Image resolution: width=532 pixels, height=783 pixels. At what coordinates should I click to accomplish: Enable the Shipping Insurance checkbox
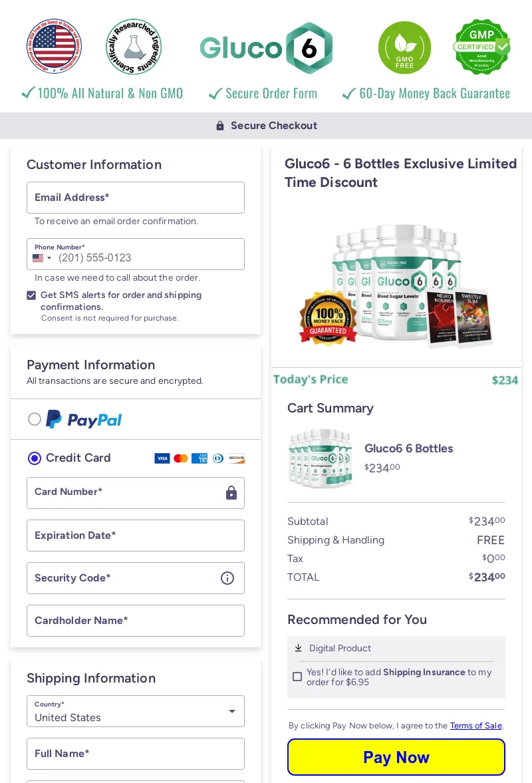coord(297,677)
